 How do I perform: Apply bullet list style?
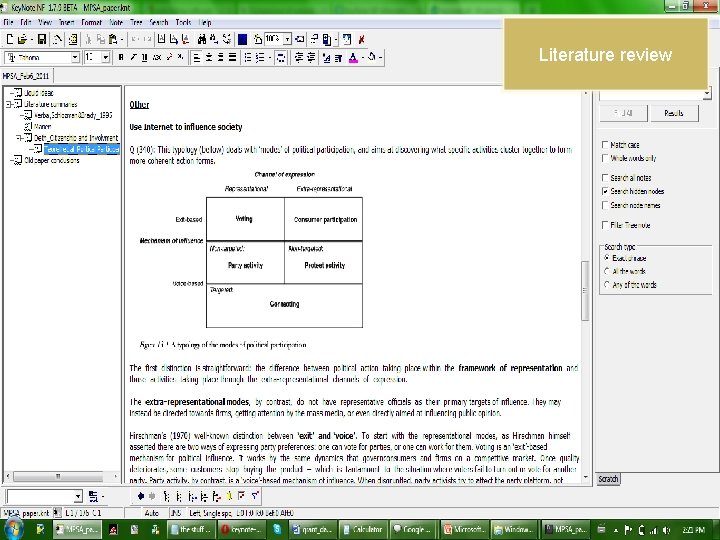pos(248,57)
